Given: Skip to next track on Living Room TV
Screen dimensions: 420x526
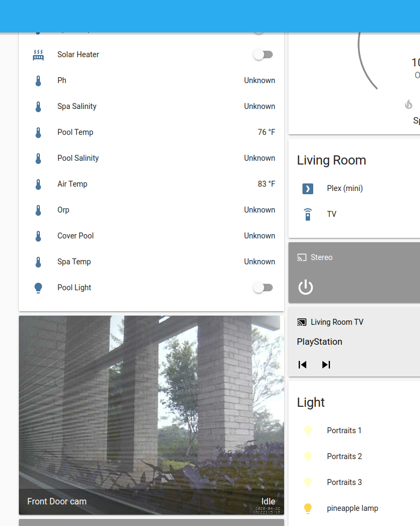Looking at the screenshot, I should click(326, 365).
